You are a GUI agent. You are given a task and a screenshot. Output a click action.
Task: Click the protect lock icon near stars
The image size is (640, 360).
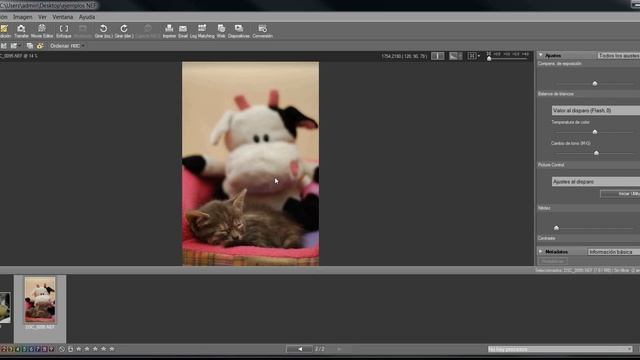coord(70,349)
